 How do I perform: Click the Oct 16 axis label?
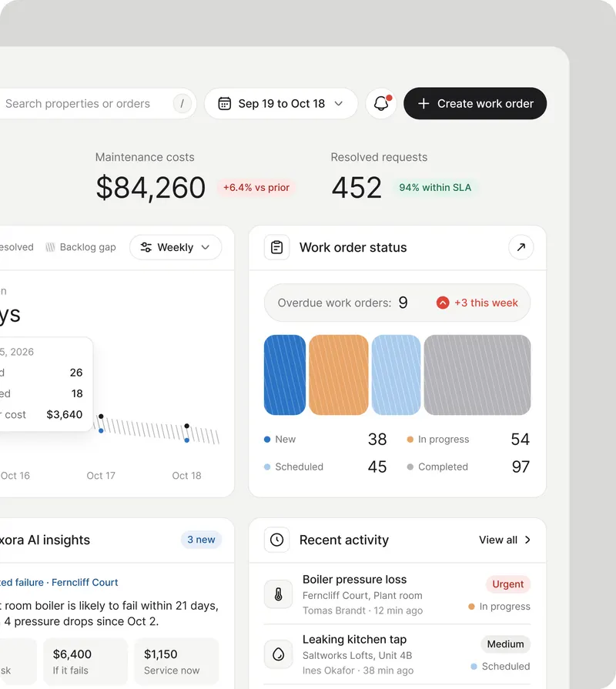point(15,476)
